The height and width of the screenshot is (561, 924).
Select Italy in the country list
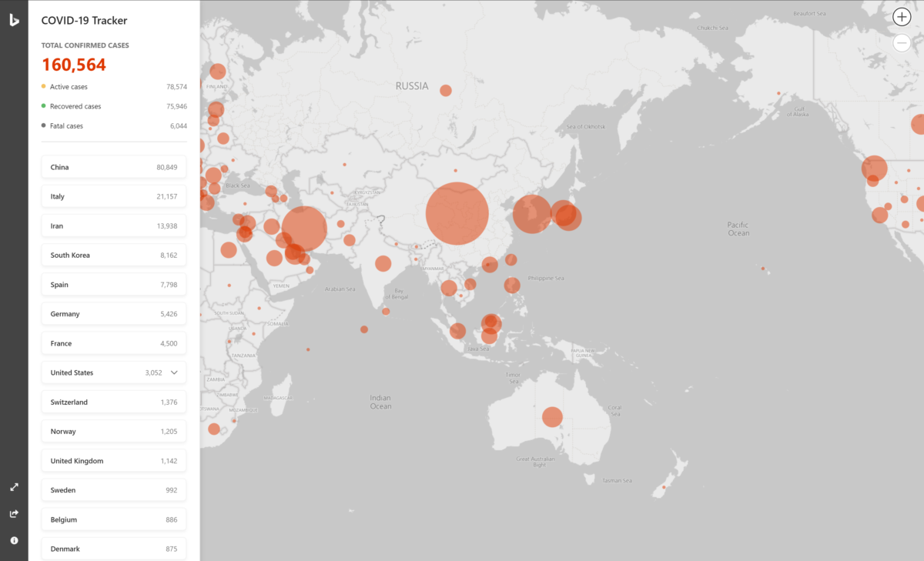114,196
